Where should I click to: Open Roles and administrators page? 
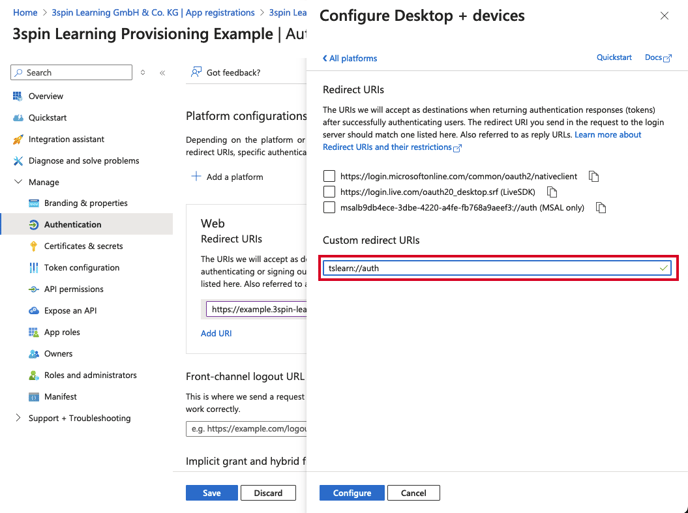point(90,375)
